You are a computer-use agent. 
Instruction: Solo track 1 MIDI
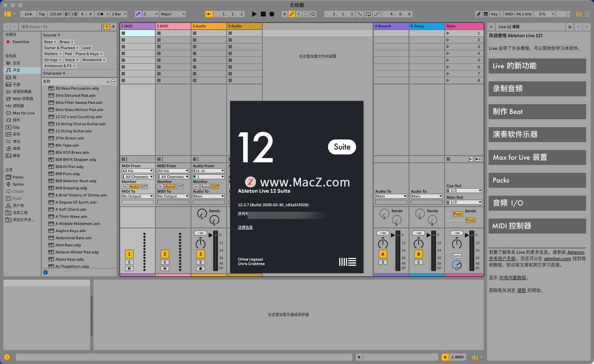coord(129,262)
